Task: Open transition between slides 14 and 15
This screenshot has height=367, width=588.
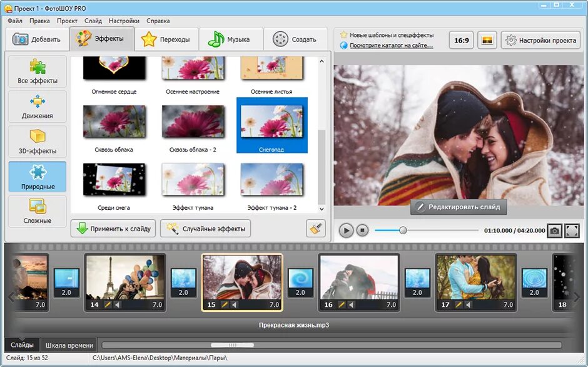Action: pyautogui.click(x=183, y=282)
